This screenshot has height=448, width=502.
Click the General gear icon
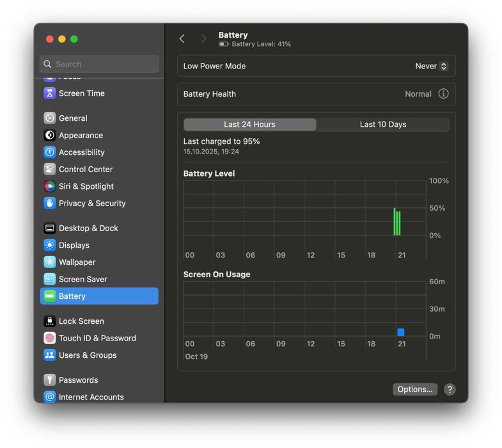pos(49,118)
